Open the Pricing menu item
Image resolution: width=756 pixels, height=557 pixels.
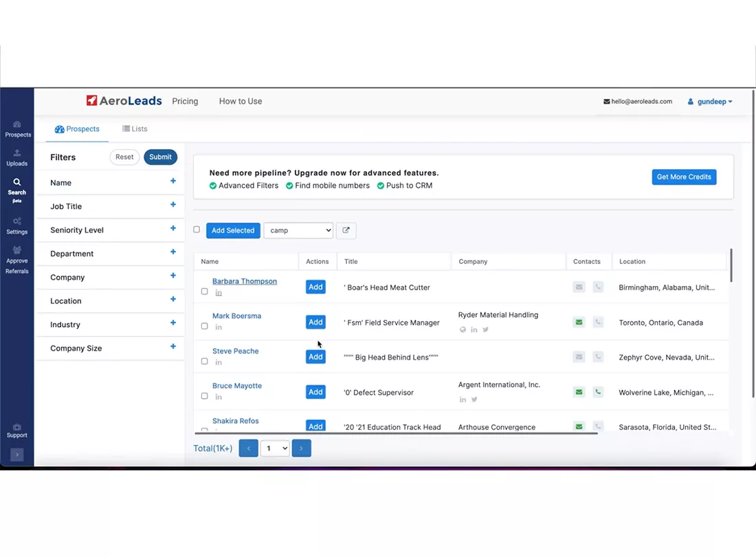coord(185,101)
